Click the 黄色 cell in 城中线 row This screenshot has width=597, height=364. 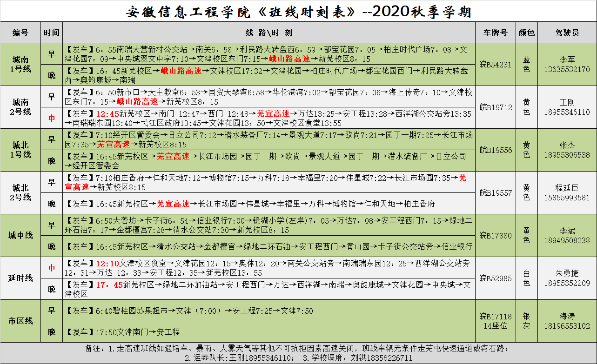click(x=527, y=235)
